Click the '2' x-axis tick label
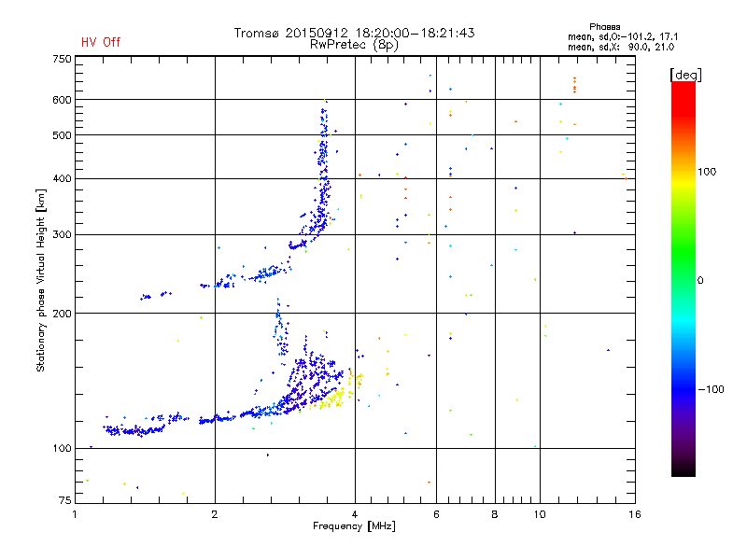747x560 pixels. [215, 514]
